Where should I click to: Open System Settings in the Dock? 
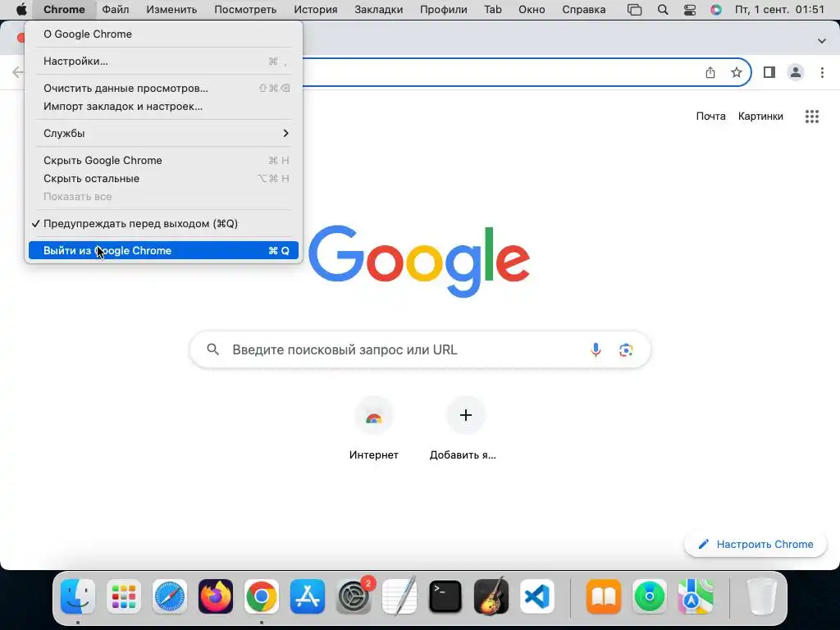pos(354,596)
